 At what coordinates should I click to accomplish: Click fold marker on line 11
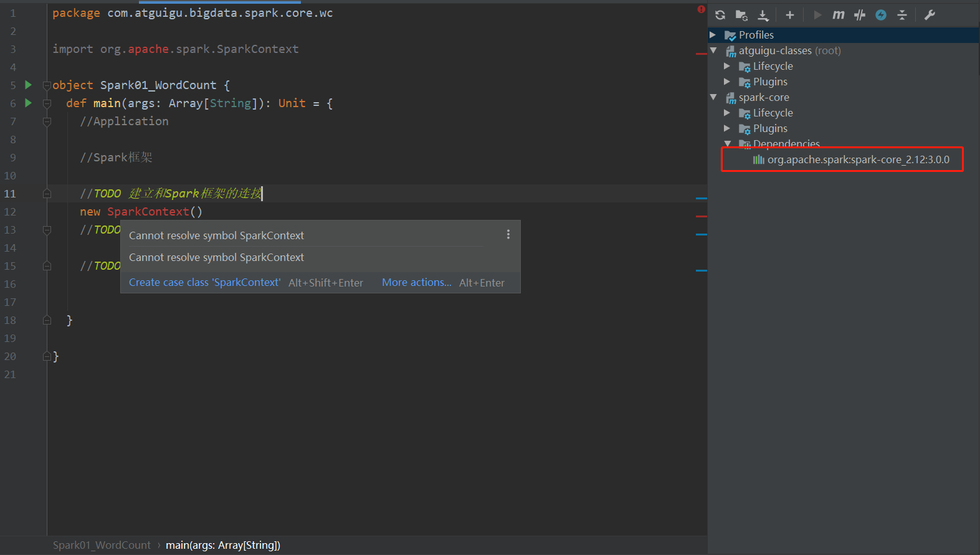click(47, 194)
